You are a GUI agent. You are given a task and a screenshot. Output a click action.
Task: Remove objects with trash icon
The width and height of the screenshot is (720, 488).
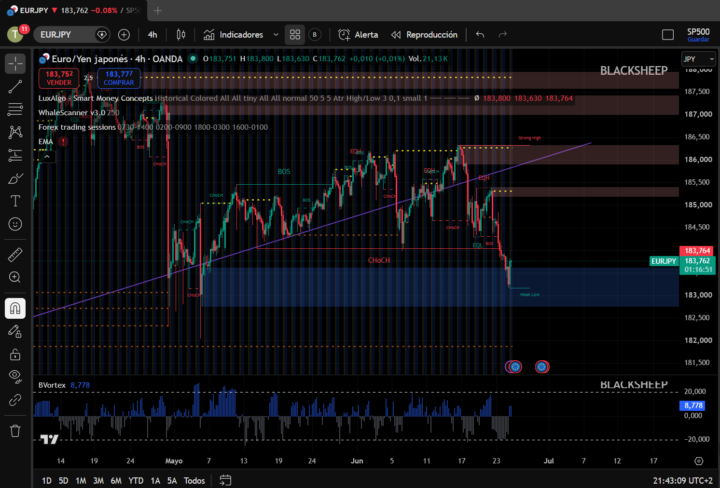point(15,431)
